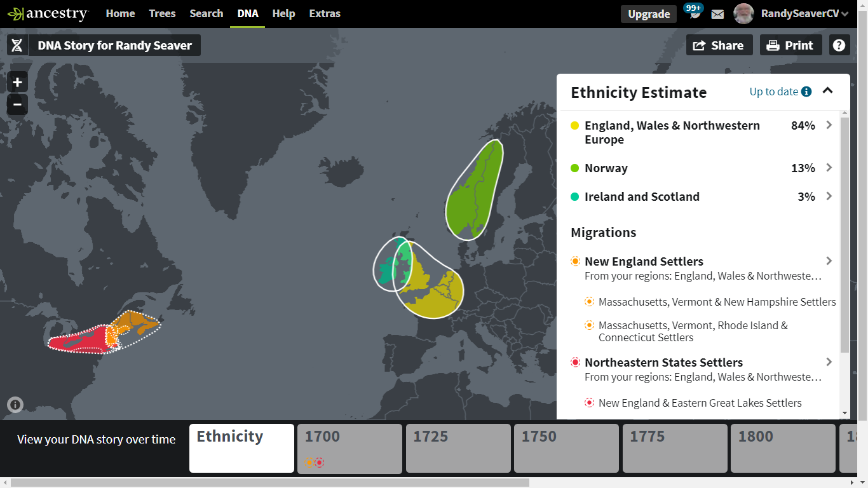This screenshot has height=488, width=868.
Task: Collapse the Ethnicity Estimate panel
Action: 827,91
